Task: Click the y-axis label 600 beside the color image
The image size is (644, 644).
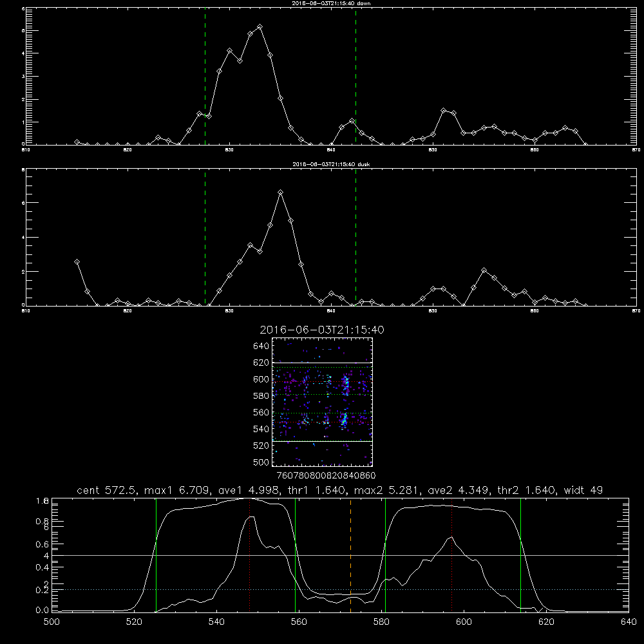Action: [x=261, y=379]
